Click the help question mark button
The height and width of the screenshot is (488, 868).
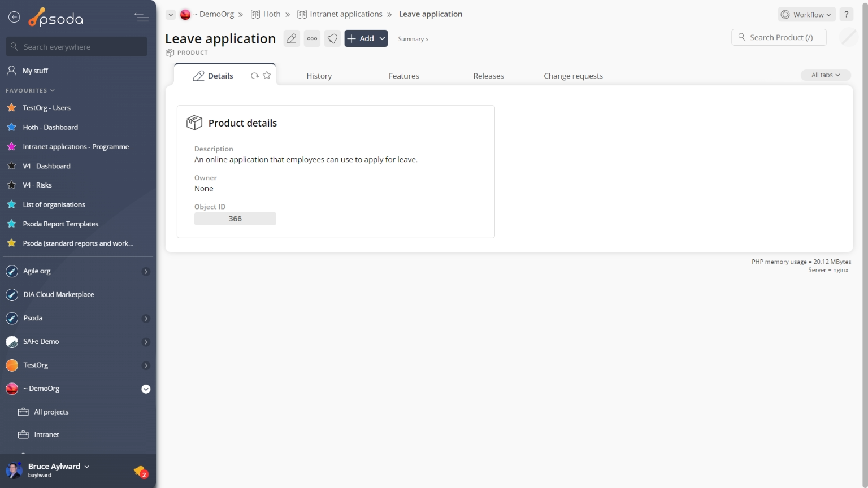point(846,15)
